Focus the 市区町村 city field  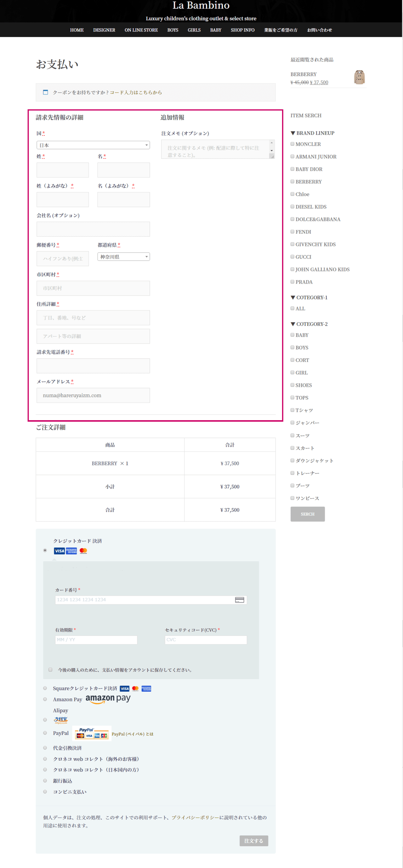[x=93, y=288]
